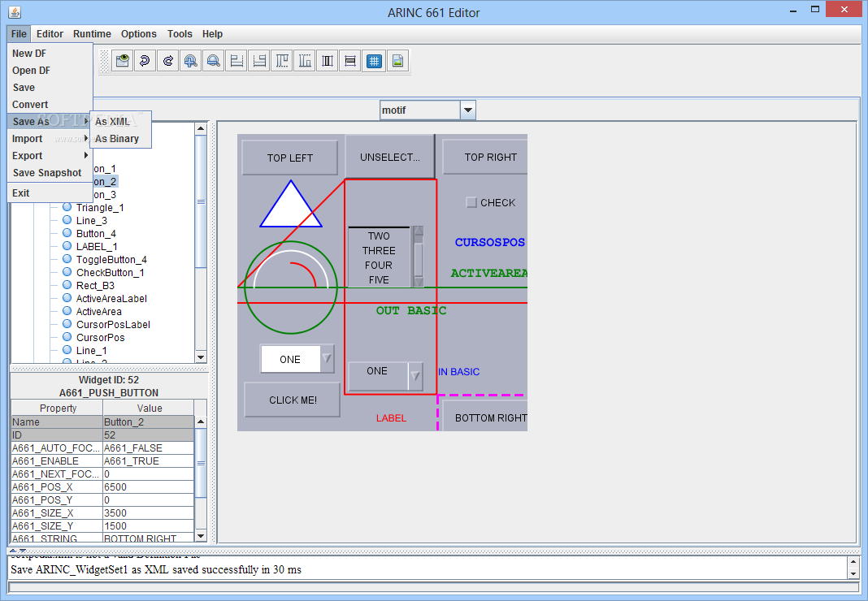
Task: Click the TOP RIGHT button on canvas
Action: [487, 157]
